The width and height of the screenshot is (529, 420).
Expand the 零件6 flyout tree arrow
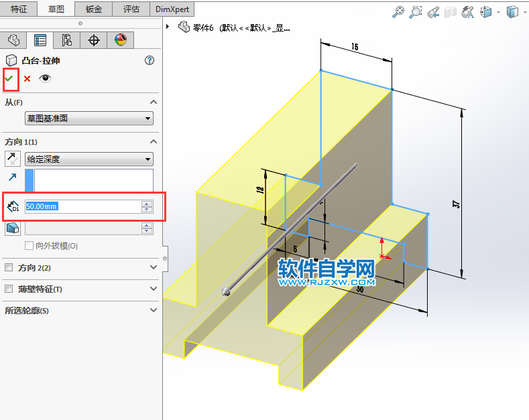168,27
